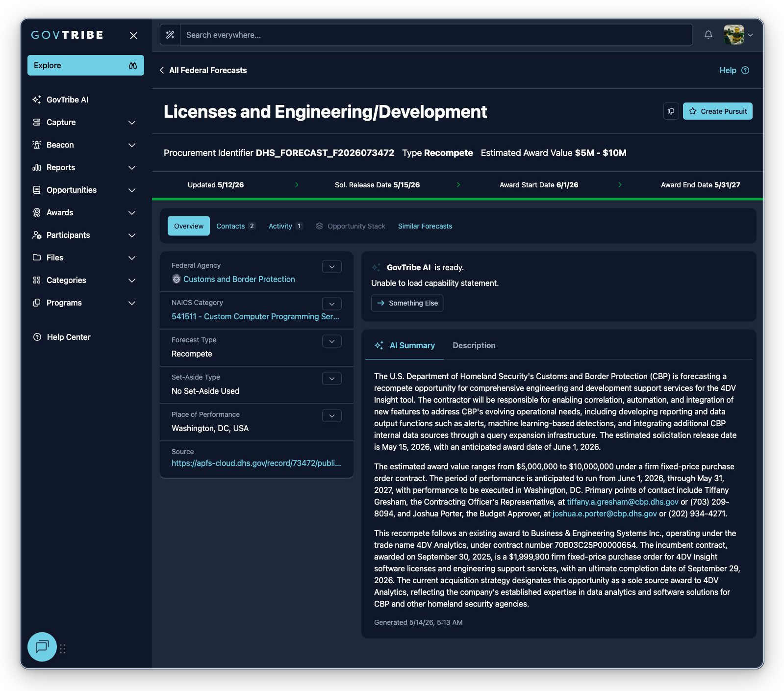
Task: Click the Participants people icon
Action: pyautogui.click(x=37, y=235)
